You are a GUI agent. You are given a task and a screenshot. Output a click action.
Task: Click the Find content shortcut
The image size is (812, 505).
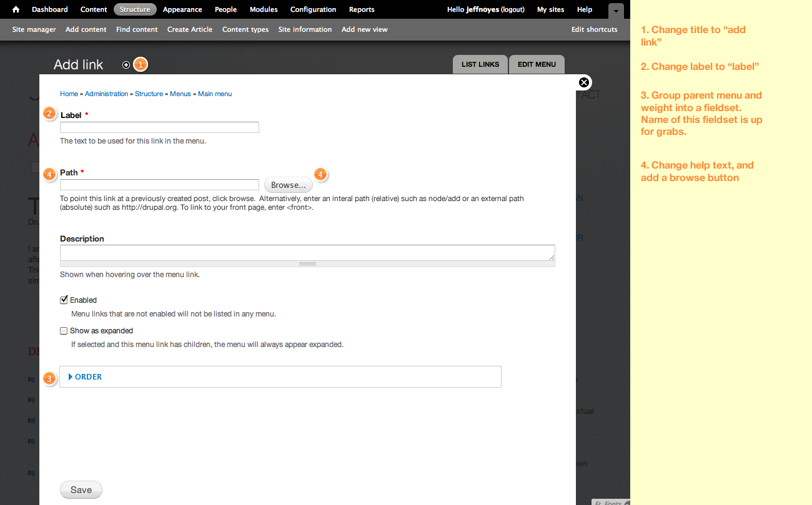pos(137,29)
